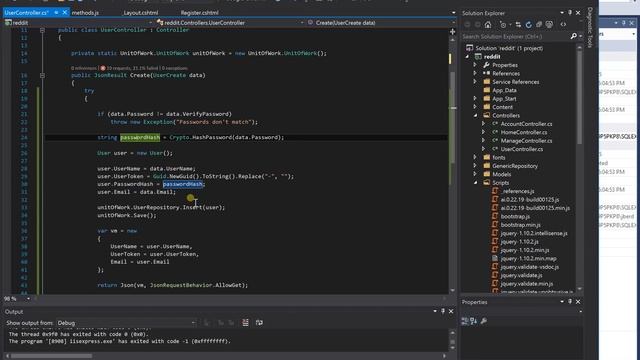640x360 pixels.
Task: Click Collapse All icon in Solution Explorer
Action: click(x=539, y=25)
